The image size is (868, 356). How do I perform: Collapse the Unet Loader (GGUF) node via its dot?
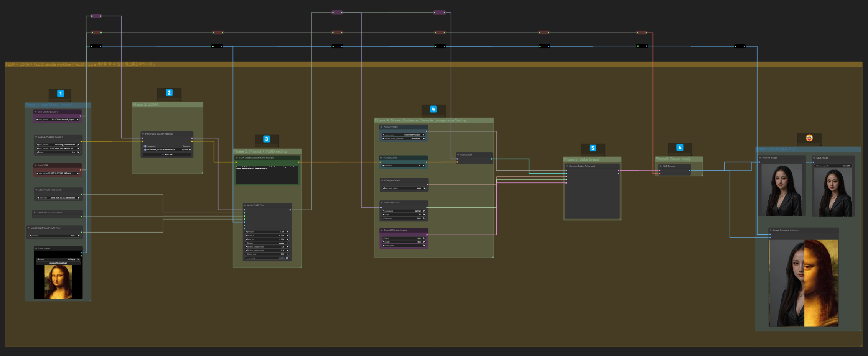(x=35, y=112)
